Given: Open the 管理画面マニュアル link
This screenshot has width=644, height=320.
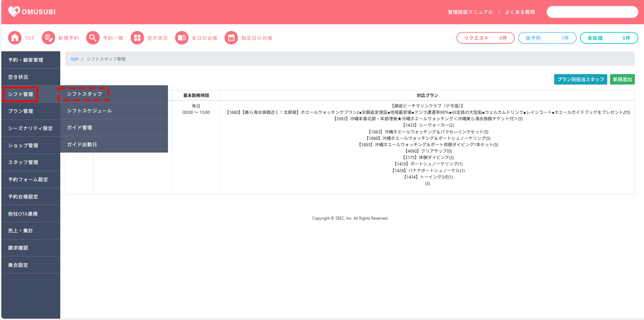Looking at the screenshot, I should click(x=470, y=12).
